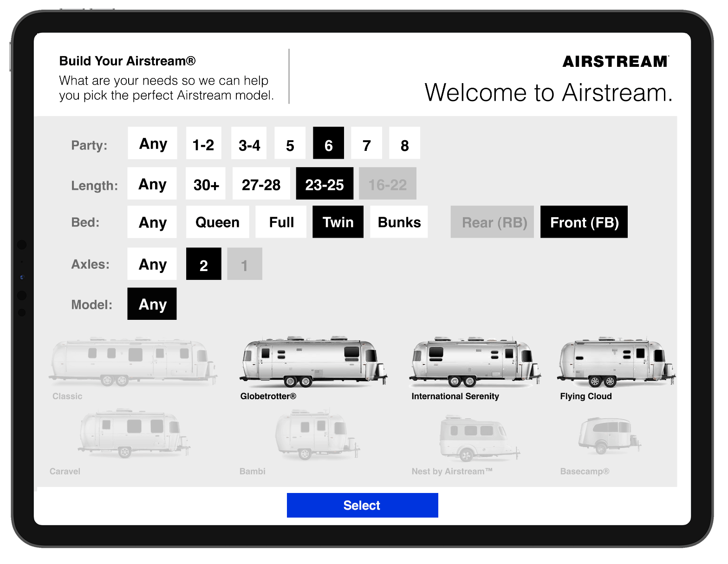The image size is (728, 564).
Task: Choose 1 axle option
Action: tap(245, 264)
